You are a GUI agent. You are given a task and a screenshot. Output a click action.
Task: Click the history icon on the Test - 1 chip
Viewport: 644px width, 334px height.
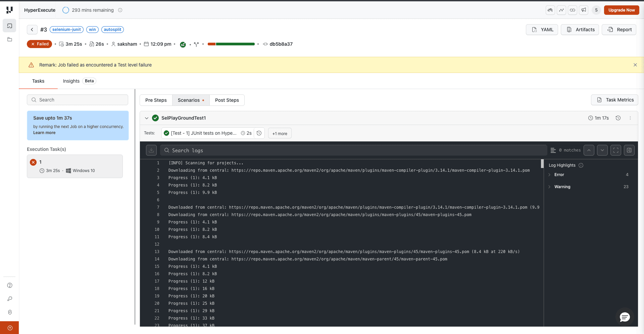259,133
